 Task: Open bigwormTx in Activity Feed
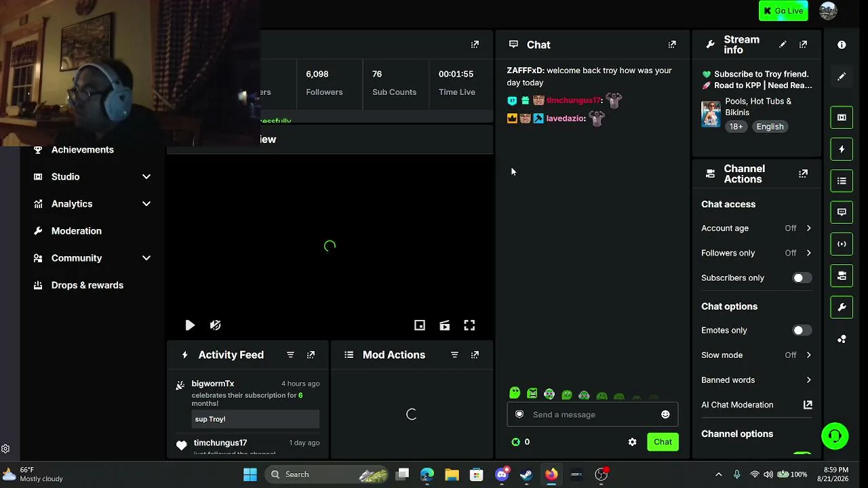coord(213,384)
